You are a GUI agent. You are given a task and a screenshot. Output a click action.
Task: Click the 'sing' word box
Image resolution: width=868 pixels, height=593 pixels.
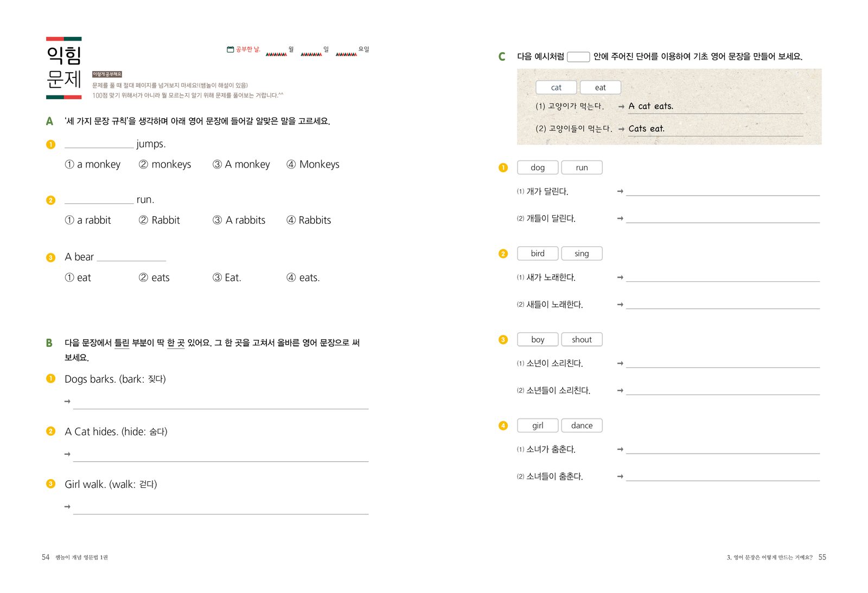582,253
